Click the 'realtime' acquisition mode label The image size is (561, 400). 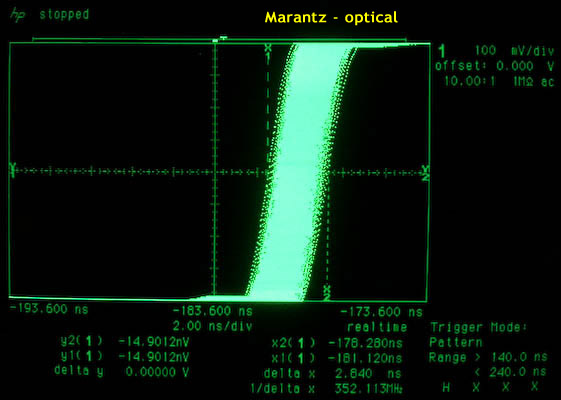click(x=377, y=327)
